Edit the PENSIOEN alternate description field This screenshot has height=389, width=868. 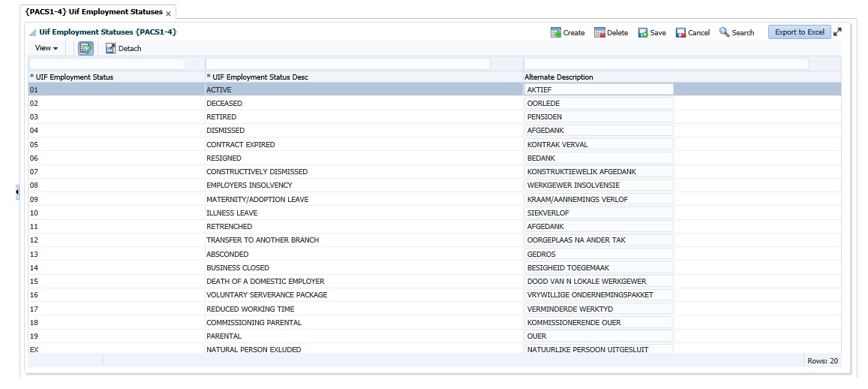(x=599, y=117)
